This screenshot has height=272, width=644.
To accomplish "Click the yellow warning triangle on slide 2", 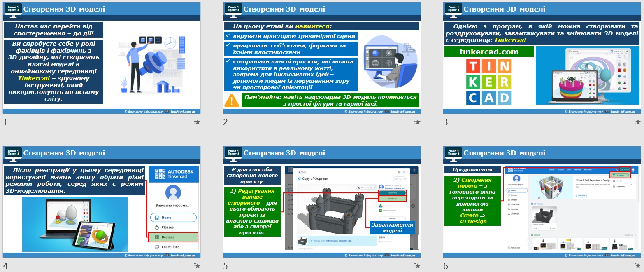I will (232, 100).
